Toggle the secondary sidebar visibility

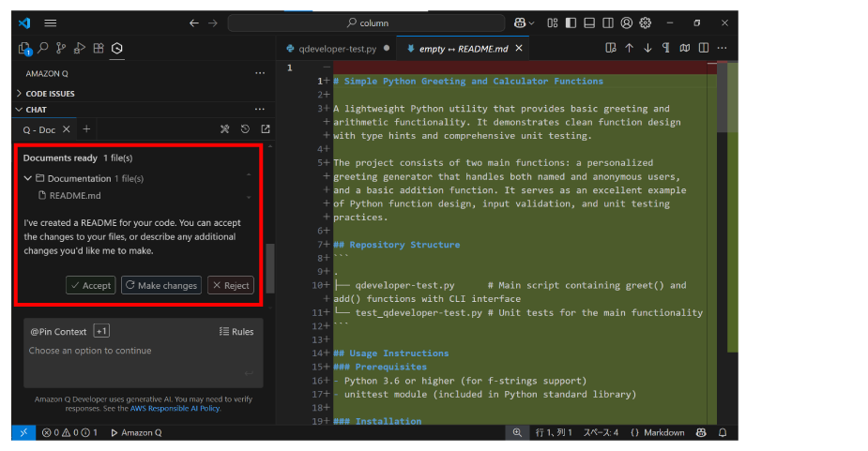(608, 23)
